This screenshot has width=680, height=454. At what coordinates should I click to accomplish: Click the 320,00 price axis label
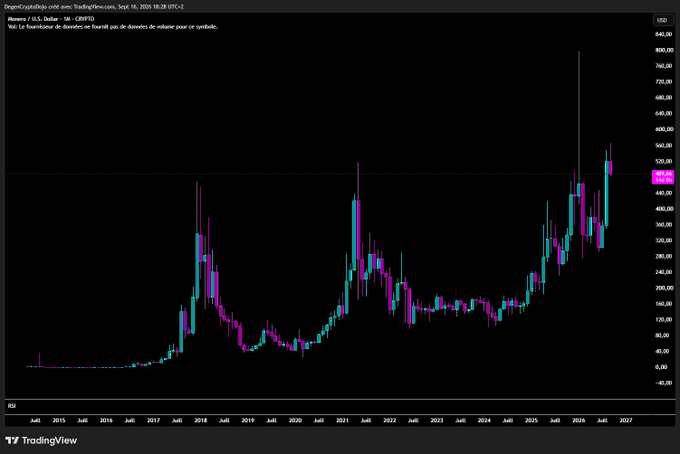pos(664,240)
